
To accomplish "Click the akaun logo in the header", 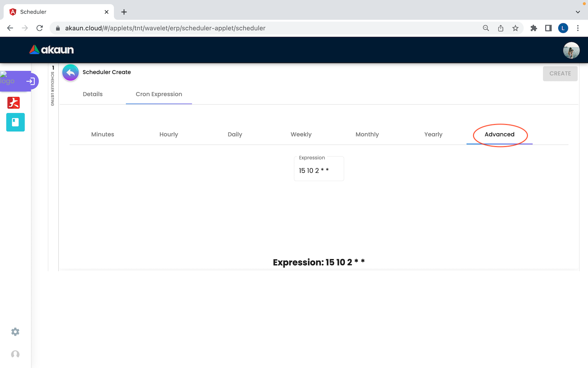I will (x=52, y=50).
